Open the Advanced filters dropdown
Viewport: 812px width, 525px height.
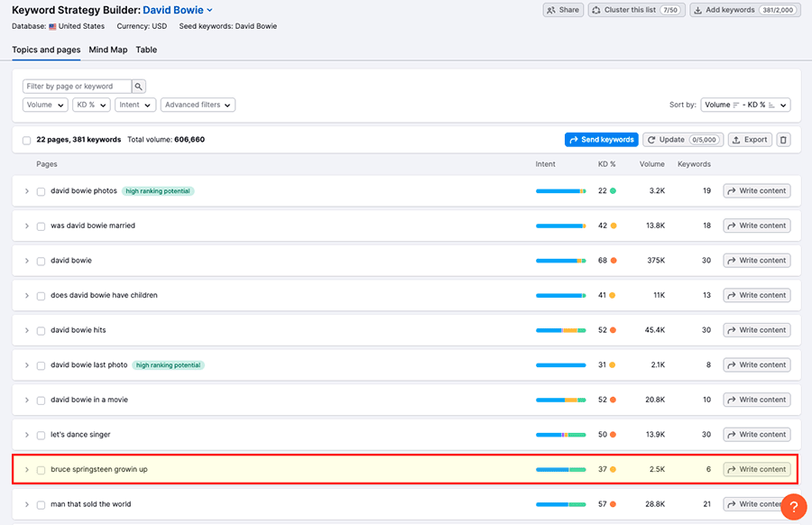click(198, 106)
